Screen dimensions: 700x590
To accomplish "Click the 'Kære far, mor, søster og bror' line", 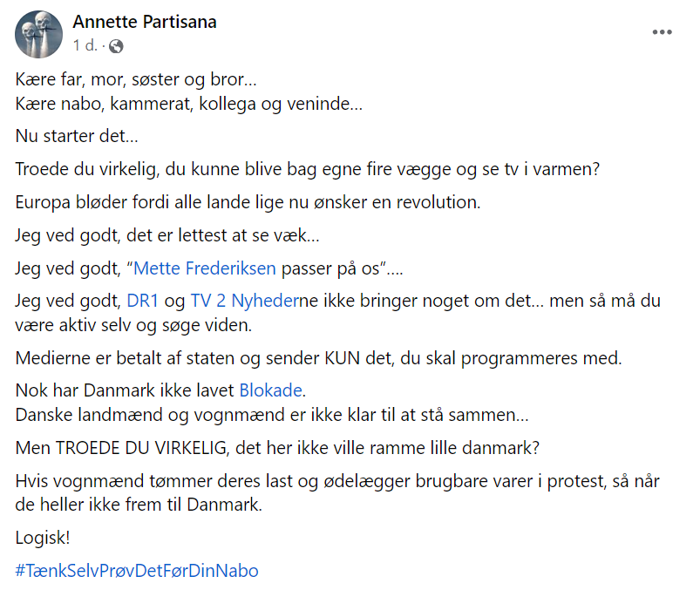I will coord(136,79).
